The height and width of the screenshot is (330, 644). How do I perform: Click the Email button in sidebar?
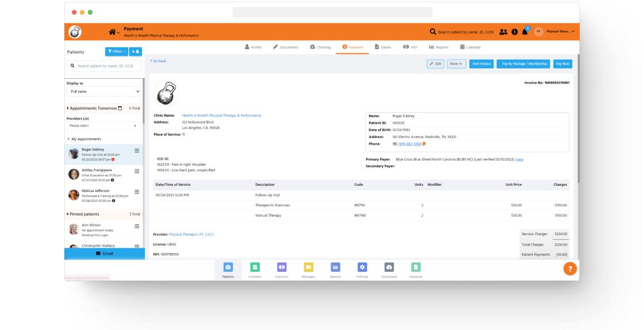105,253
